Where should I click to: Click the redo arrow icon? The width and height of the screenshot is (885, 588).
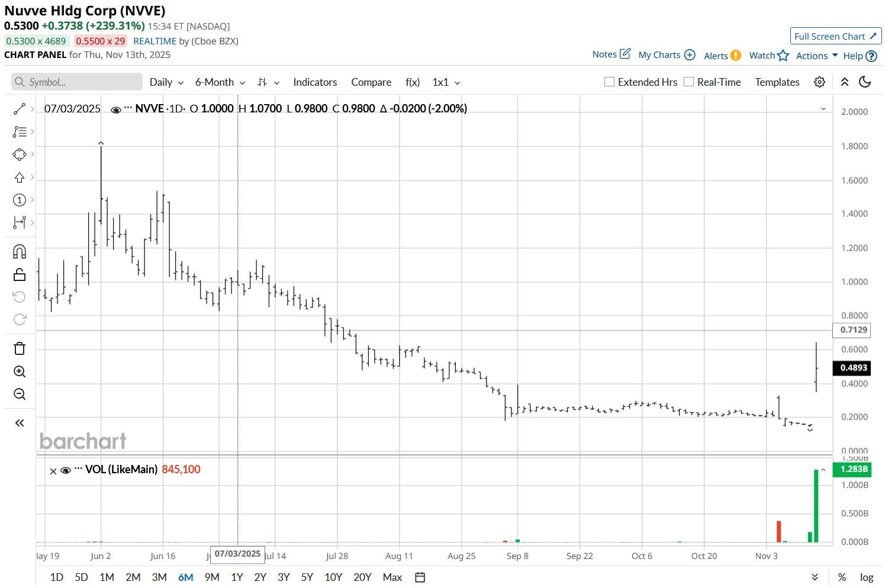(x=19, y=319)
